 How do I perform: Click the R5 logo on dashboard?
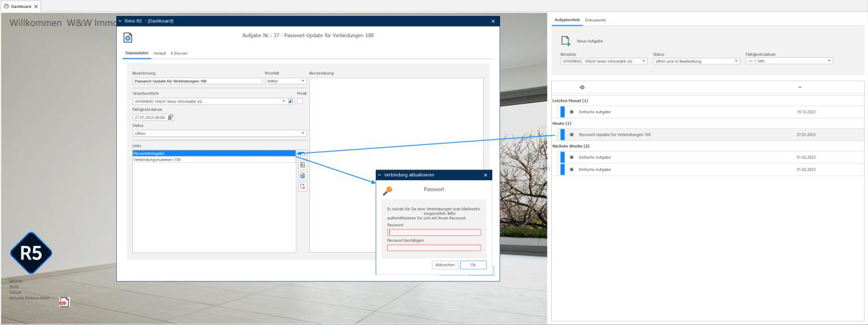tap(32, 253)
